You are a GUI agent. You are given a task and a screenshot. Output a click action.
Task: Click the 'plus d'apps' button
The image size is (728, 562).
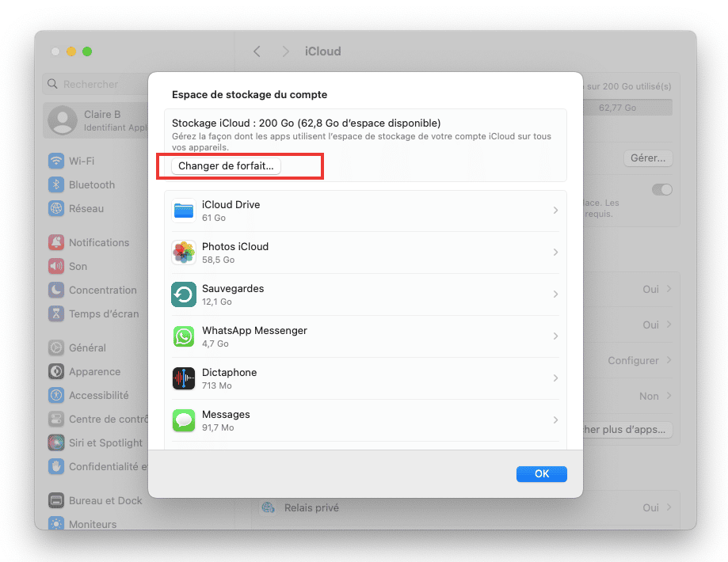[x=627, y=429]
